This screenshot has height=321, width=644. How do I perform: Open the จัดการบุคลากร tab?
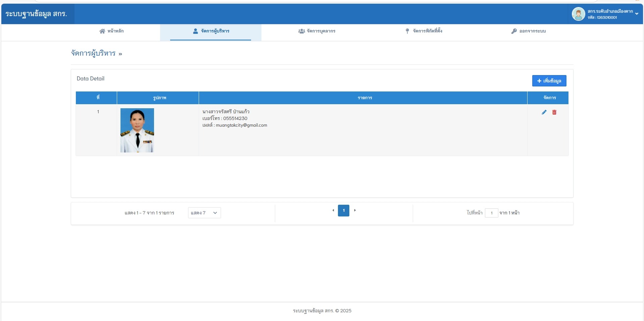[317, 31]
